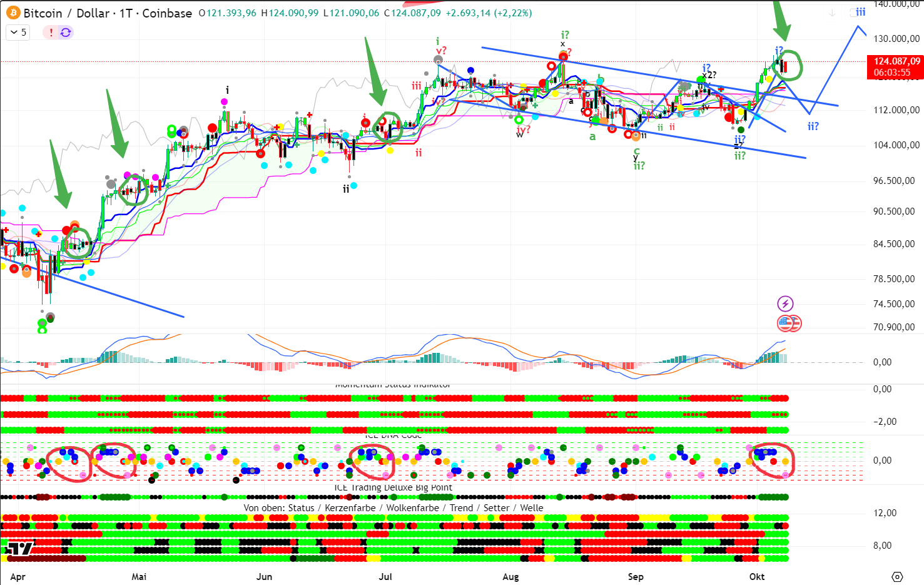Click the Bitcoin / Dollar symbol title
The image size is (924, 585).
(107, 13)
